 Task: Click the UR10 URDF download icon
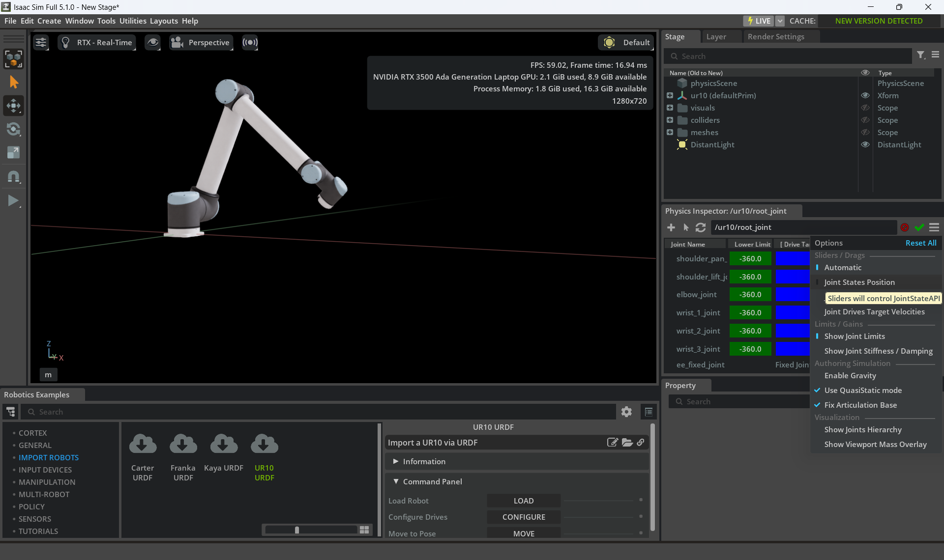(264, 445)
